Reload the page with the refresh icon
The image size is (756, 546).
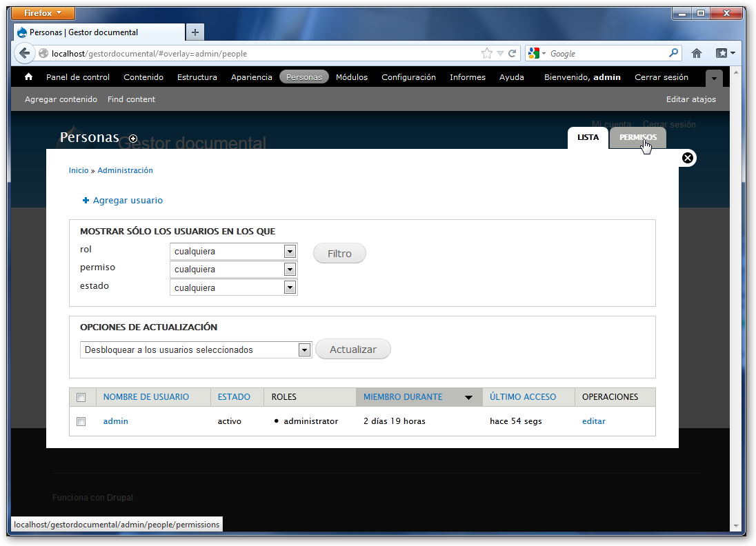click(513, 53)
